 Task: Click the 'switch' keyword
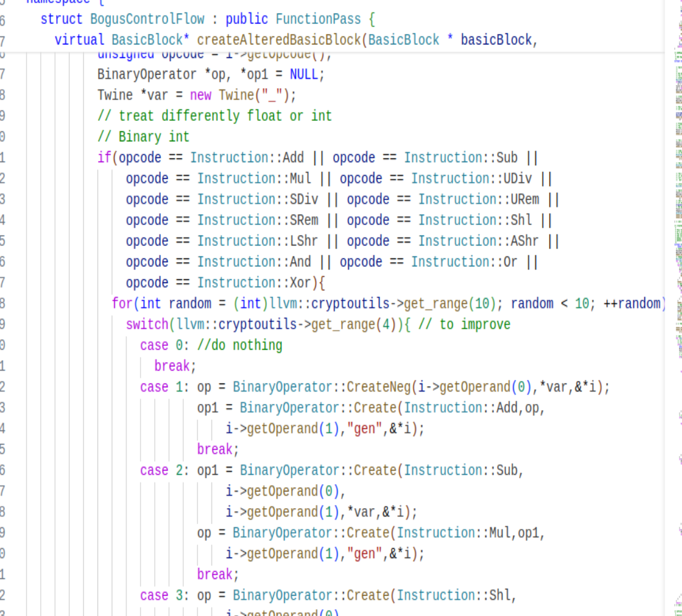tap(147, 324)
